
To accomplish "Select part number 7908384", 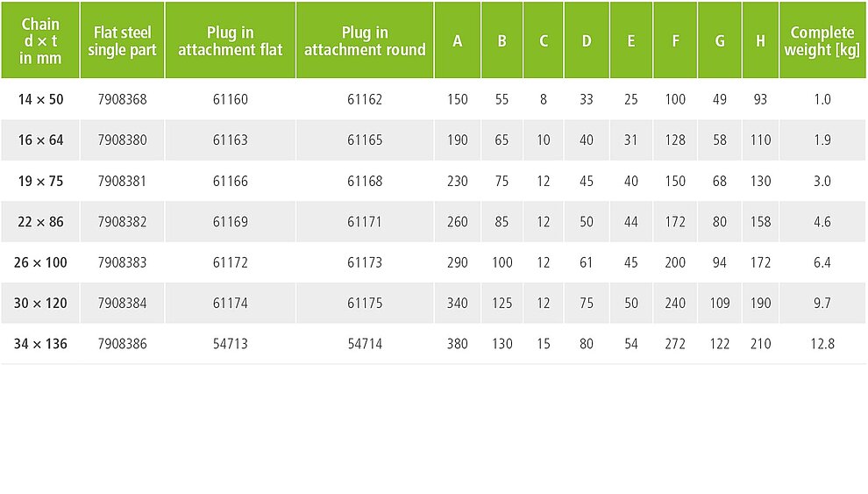I will (123, 304).
